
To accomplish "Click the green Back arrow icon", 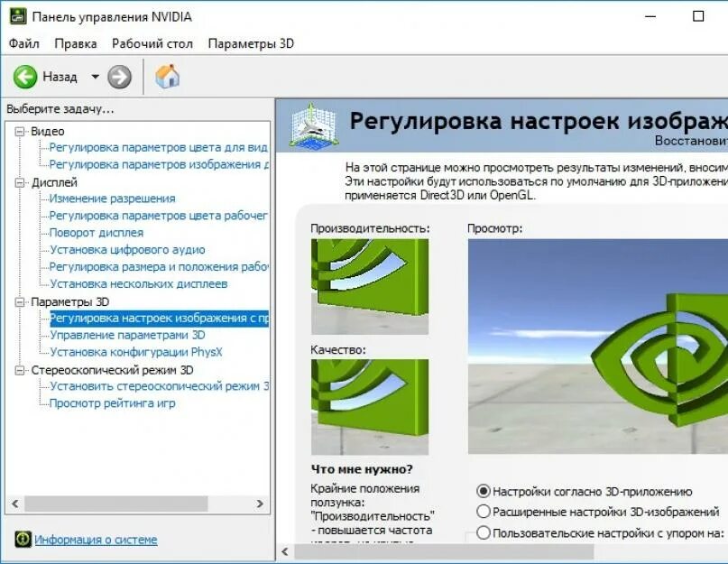I will [25, 77].
